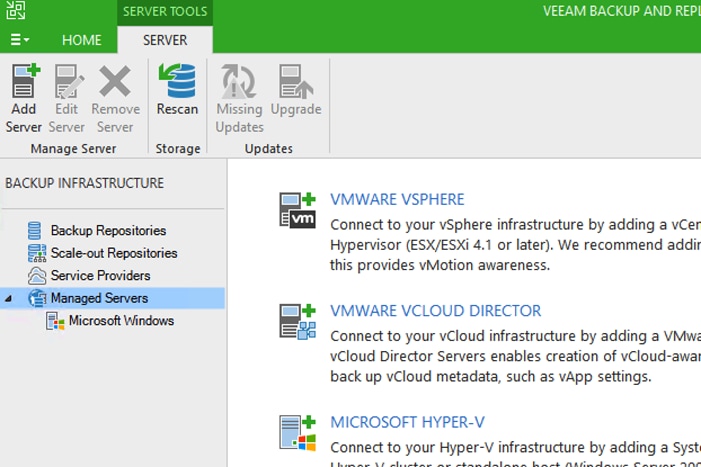The width and height of the screenshot is (701, 467).
Task: Open the VMWARE VCLOUD DIRECTOR link
Action: [435, 311]
